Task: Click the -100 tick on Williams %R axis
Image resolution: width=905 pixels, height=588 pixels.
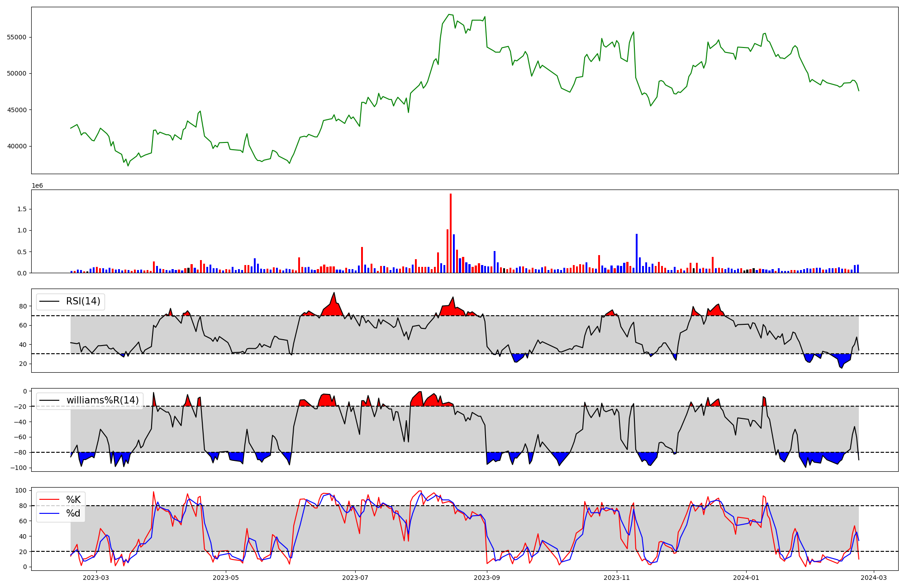Action: point(19,468)
